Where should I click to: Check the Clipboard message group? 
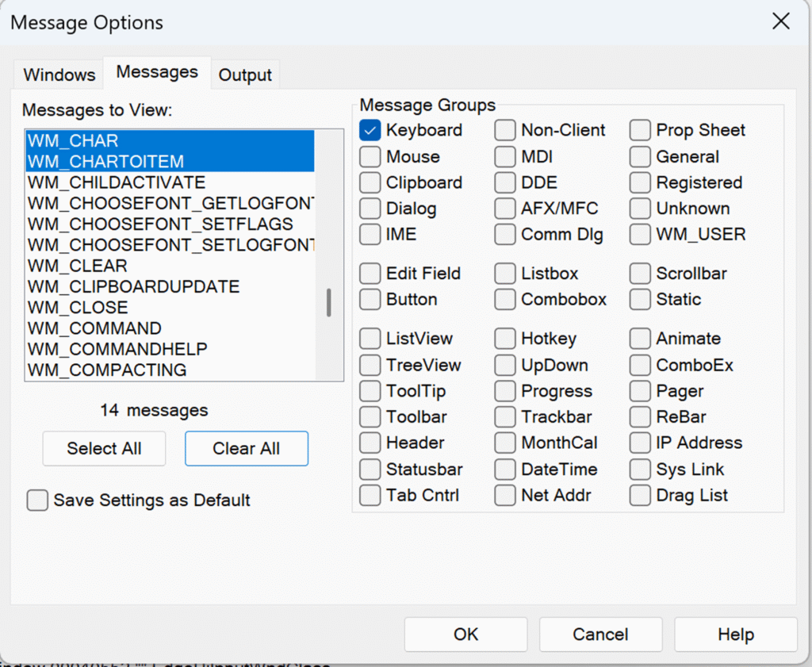370,183
